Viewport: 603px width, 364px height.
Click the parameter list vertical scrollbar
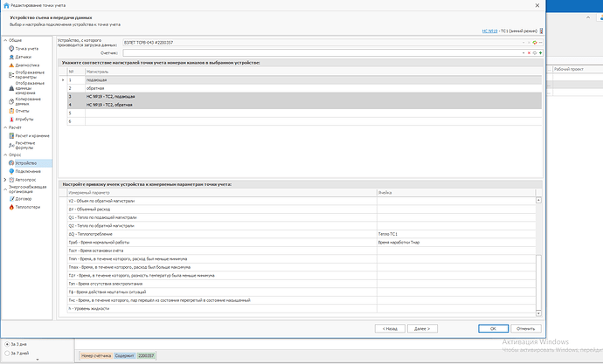(539, 253)
